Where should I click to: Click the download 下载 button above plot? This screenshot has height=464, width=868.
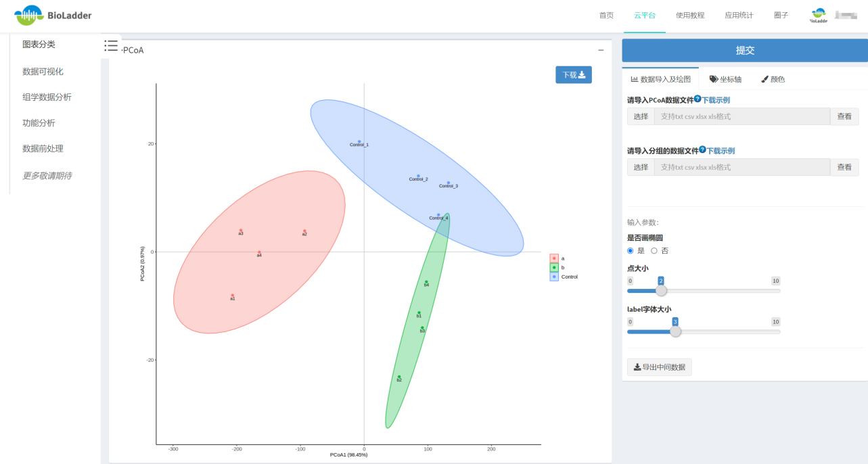[x=574, y=74]
